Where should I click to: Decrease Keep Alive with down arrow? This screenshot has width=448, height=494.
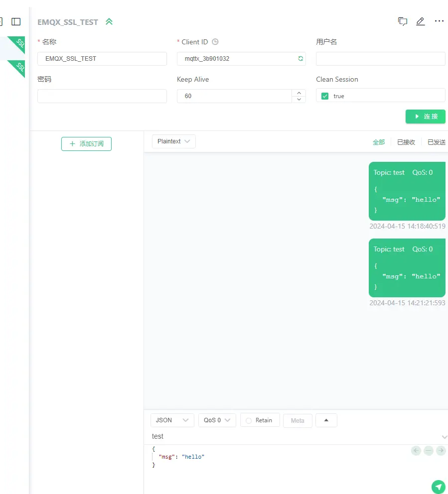coord(299,100)
